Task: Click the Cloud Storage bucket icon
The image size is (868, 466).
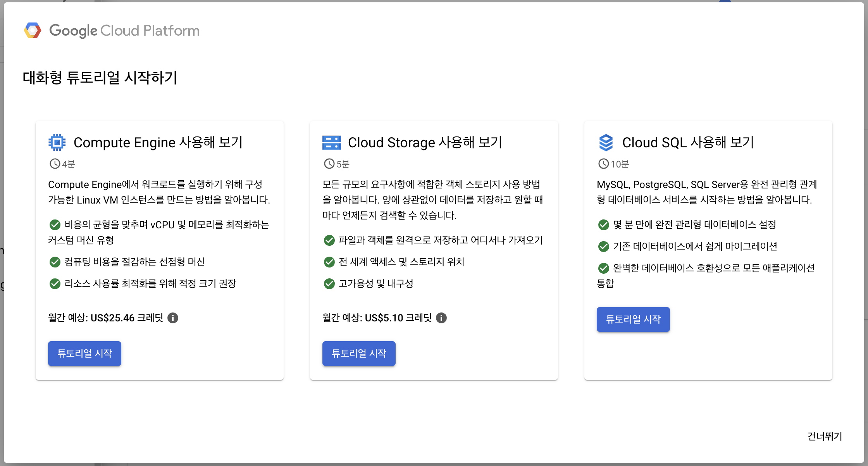Action: coord(331,142)
